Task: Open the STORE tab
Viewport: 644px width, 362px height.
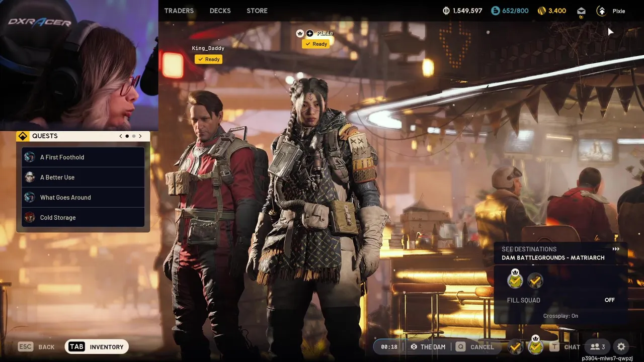Action: (257, 11)
